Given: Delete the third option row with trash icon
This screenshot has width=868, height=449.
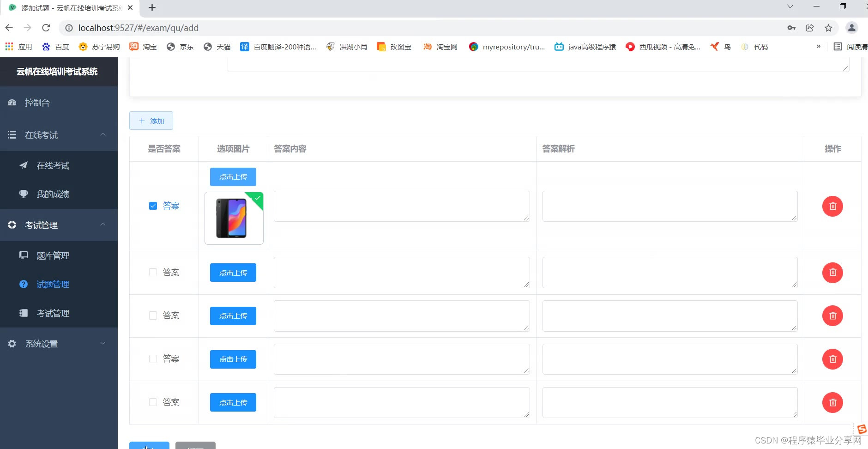Looking at the screenshot, I should click(x=832, y=316).
